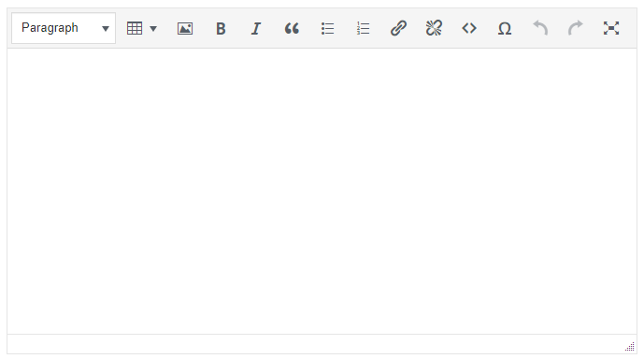
Task: Create a numbered list
Action: [363, 28]
